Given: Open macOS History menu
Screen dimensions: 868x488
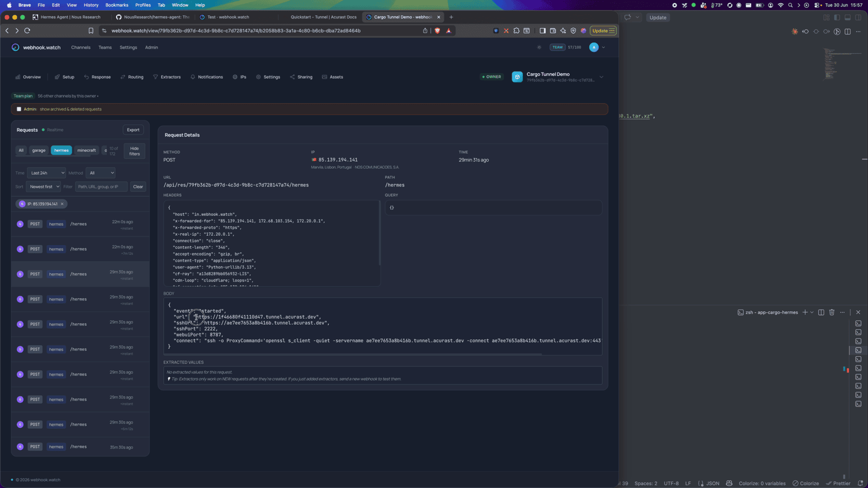Looking at the screenshot, I should (x=91, y=5).
